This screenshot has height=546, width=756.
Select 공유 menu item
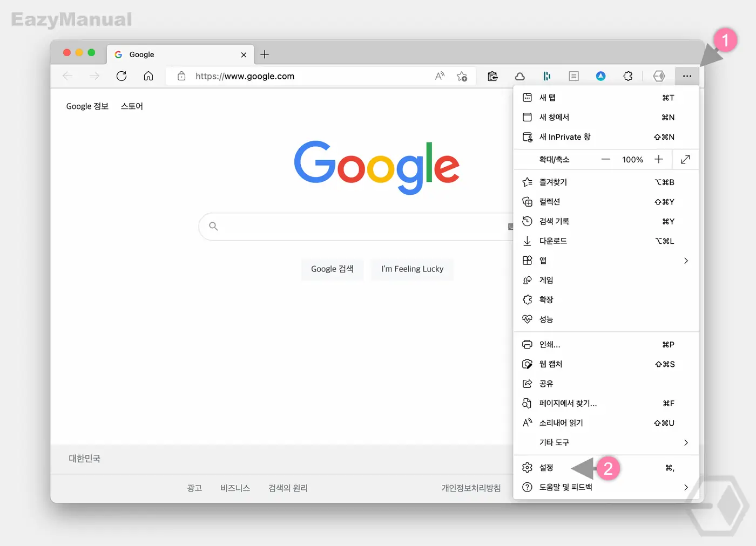click(x=606, y=384)
